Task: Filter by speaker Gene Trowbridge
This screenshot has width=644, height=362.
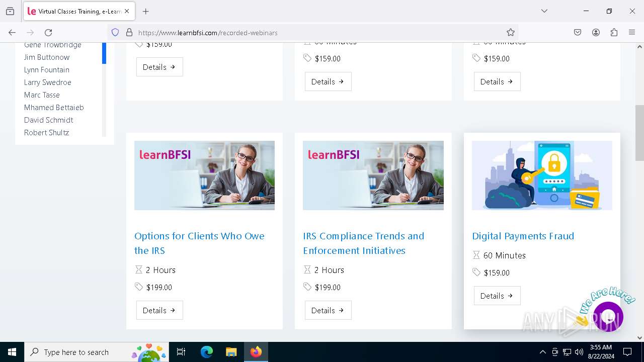Action: [x=53, y=45]
